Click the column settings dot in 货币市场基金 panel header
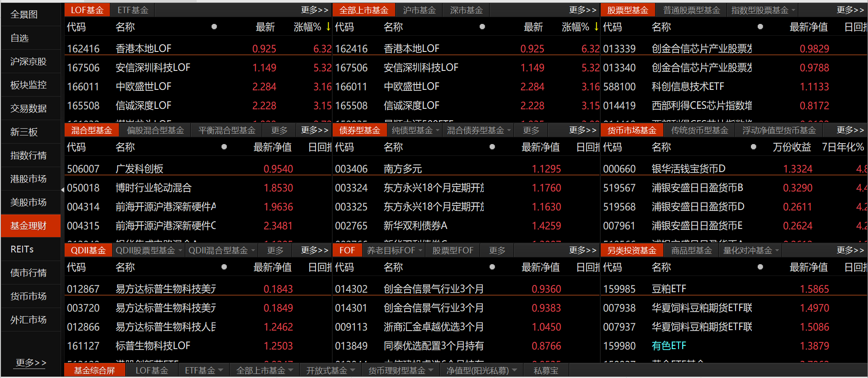This screenshot has height=378, width=868. tap(754, 147)
